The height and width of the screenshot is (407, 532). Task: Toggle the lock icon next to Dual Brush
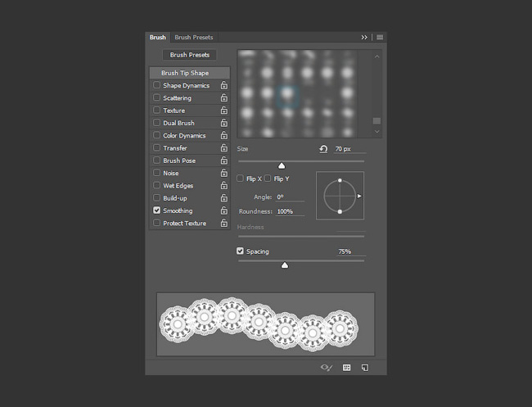coord(224,123)
